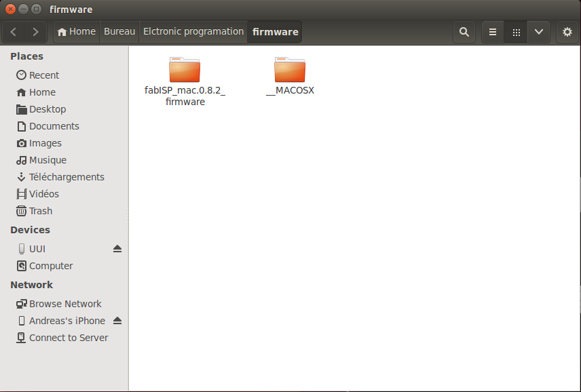Click Bureau in the path bar
The image size is (581, 392).
[x=119, y=32]
